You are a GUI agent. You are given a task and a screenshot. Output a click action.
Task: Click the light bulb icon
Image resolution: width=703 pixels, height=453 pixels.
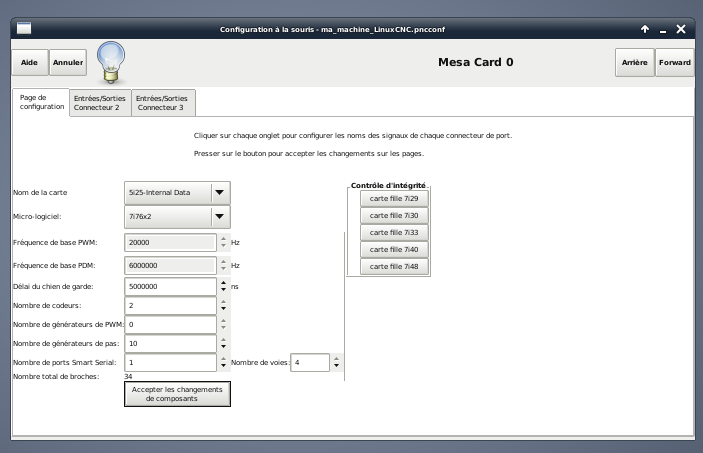(109, 61)
